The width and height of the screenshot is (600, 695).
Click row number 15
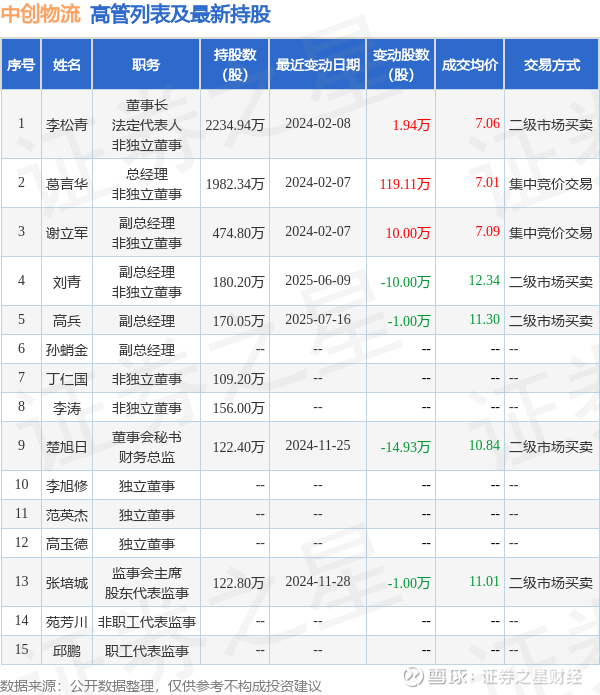(21, 649)
